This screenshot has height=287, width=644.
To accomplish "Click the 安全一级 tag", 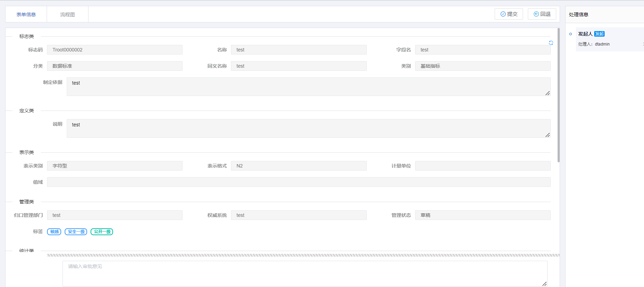I will pyautogui.click(x=76, y=232).
